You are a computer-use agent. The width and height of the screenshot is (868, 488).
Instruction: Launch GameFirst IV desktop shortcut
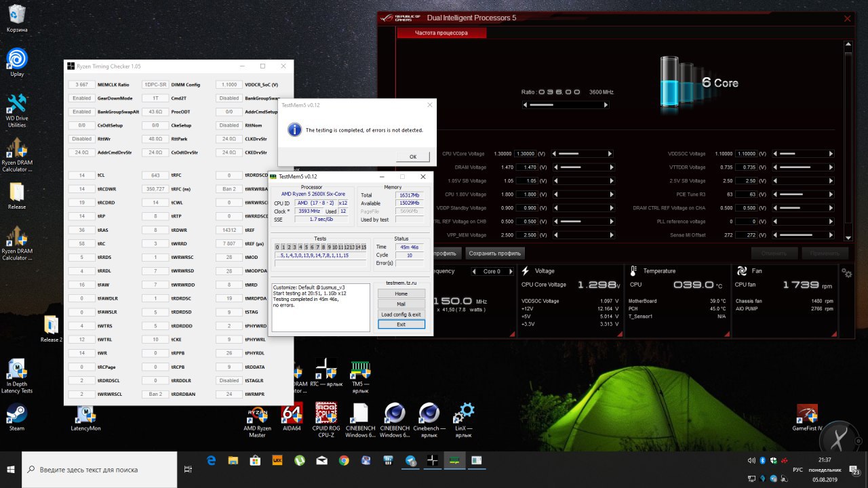point(807,418)
